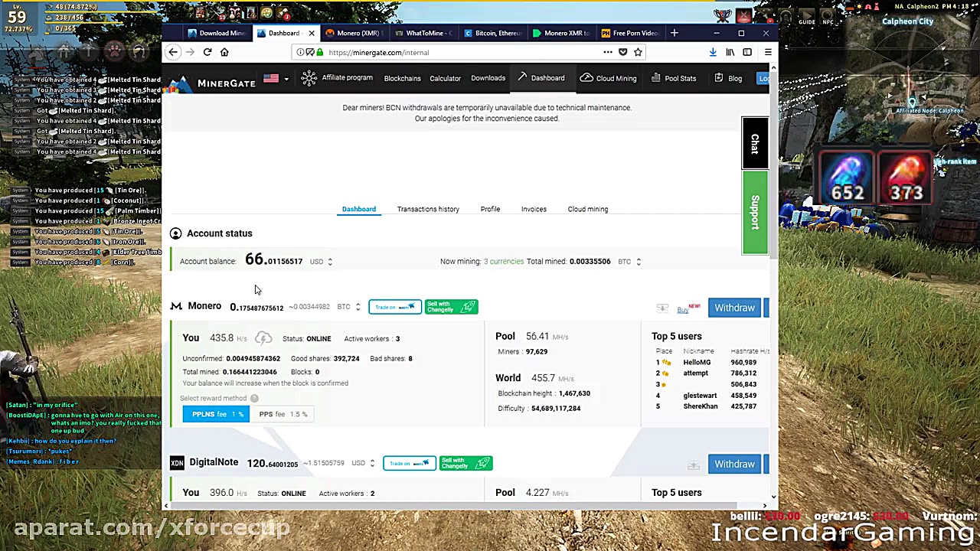This screenshot has height=551, width=980.
Task: Click DigitalNote XDN logo icon
Action: 177,462
